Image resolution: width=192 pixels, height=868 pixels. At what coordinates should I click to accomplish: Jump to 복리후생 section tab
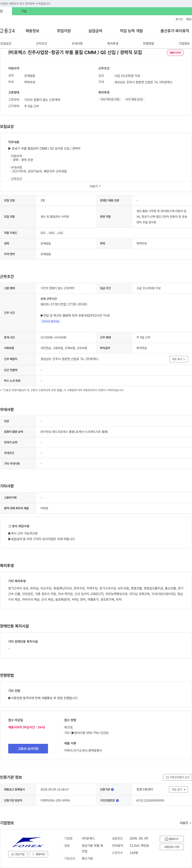pos(113,43)
